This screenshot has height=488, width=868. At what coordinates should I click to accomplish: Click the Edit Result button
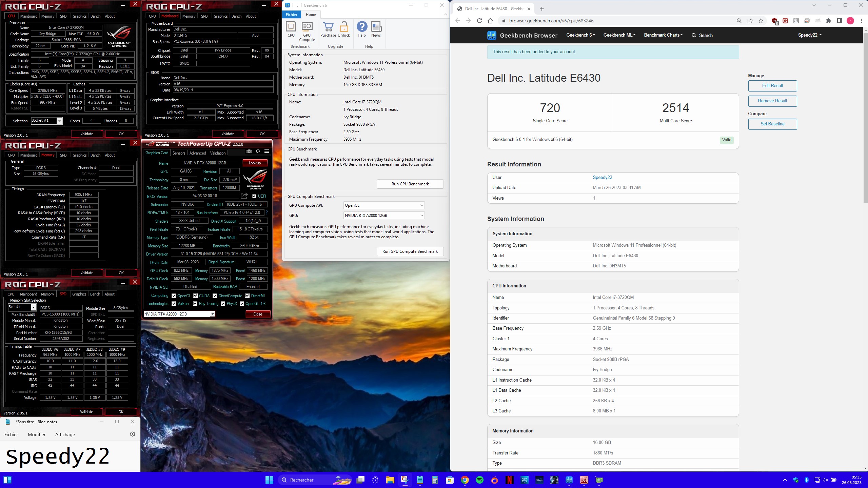(772, 86)
